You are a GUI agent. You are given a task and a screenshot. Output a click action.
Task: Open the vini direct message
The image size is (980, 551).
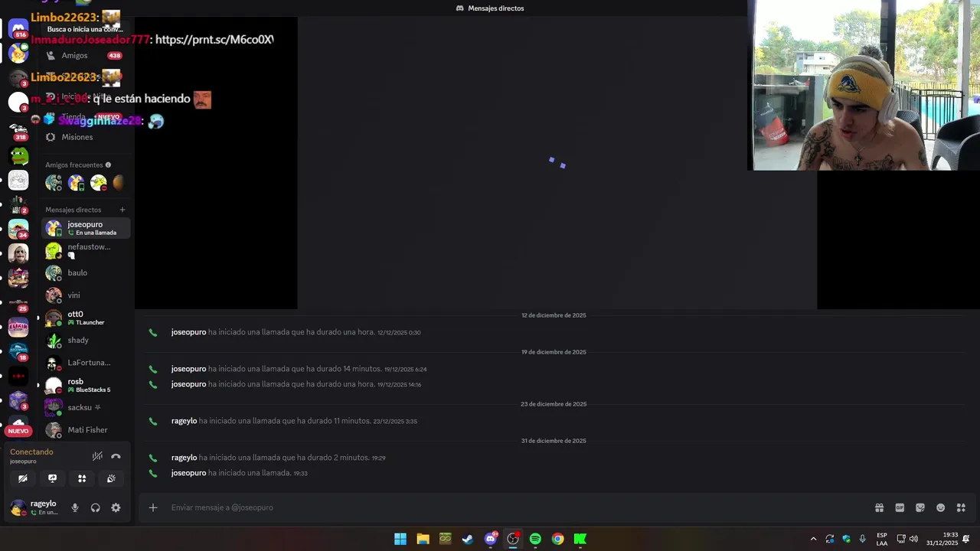(x=85, y=295)
